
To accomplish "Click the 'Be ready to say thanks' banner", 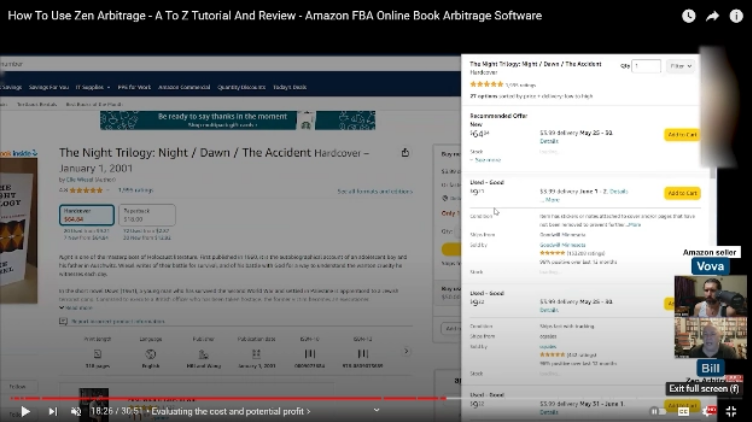I will pos(237,120).
